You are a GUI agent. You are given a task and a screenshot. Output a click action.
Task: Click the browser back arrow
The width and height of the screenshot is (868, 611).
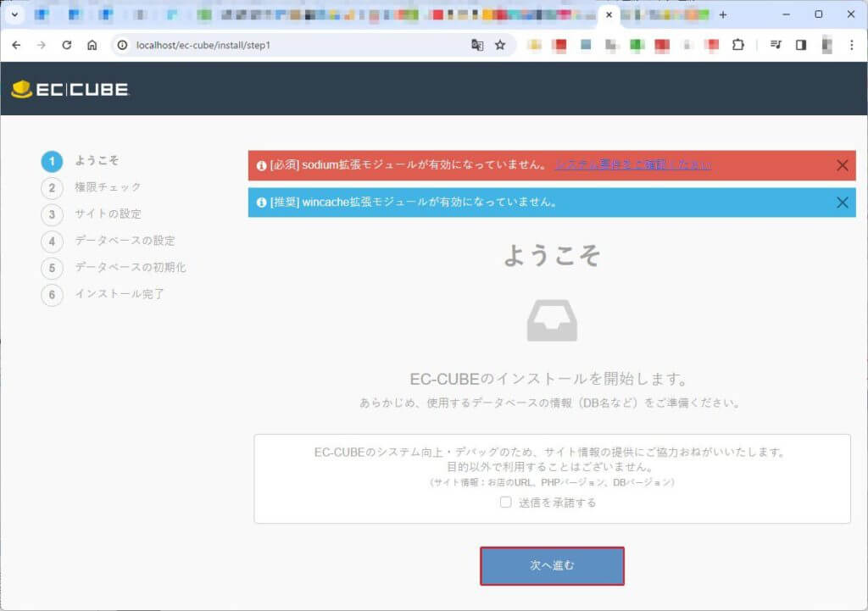coord(16,45)
